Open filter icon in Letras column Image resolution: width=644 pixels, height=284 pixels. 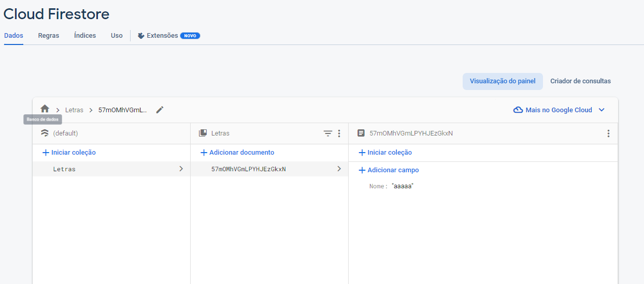pyautogui.click(x=328, y=133)
